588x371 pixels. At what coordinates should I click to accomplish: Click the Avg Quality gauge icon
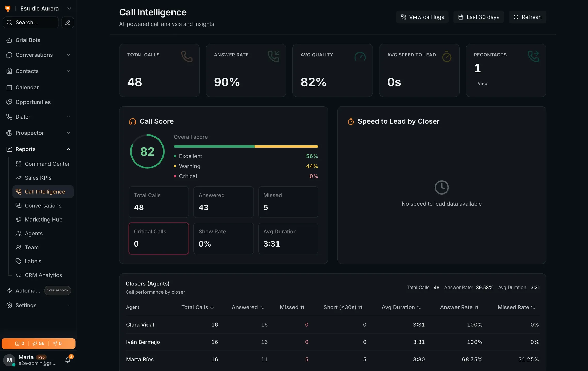click(360, 56)
